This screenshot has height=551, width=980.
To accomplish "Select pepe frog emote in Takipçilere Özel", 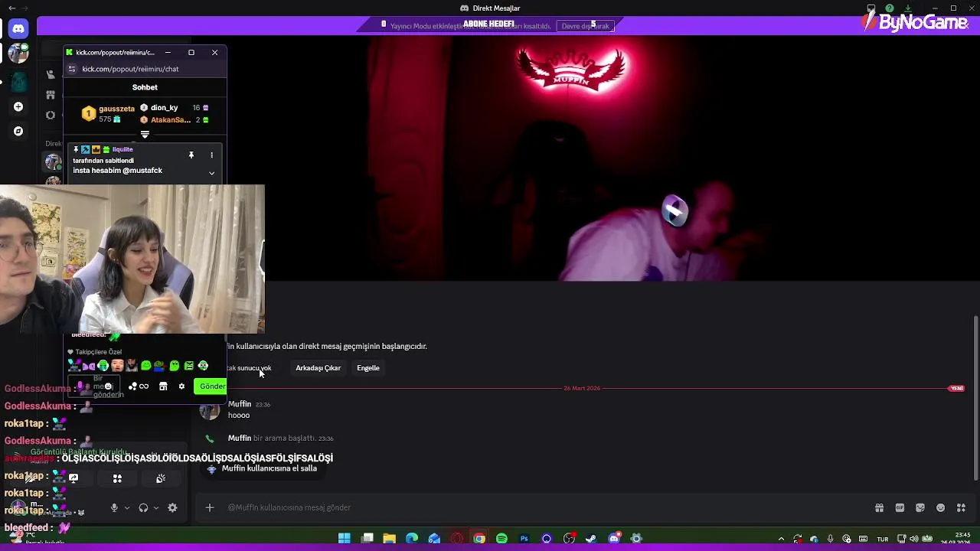I will [160, 366].
